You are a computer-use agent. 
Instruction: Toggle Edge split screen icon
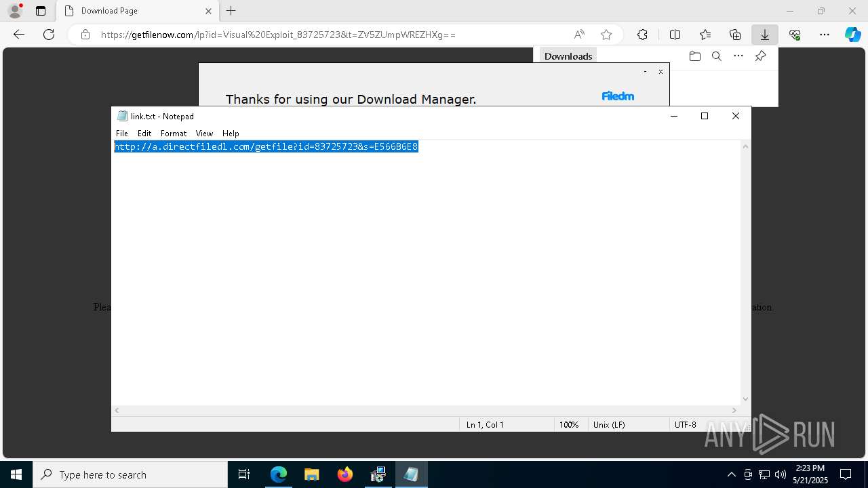pos(675,35)
